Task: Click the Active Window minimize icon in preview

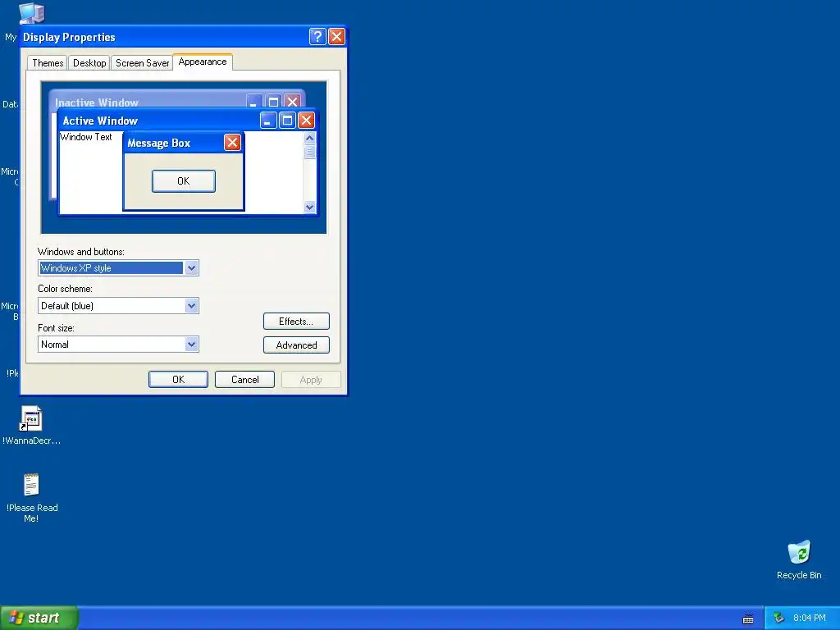Action: (x=268, y=120)
